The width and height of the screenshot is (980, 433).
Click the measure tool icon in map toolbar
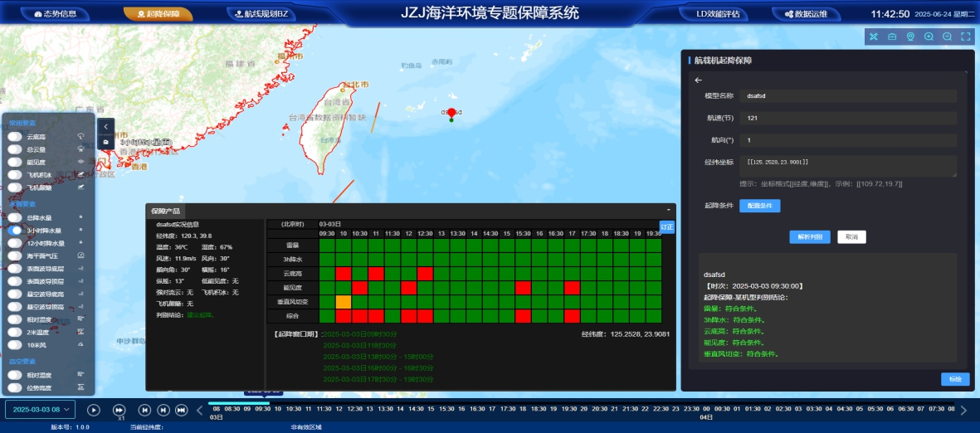[874, 36]
